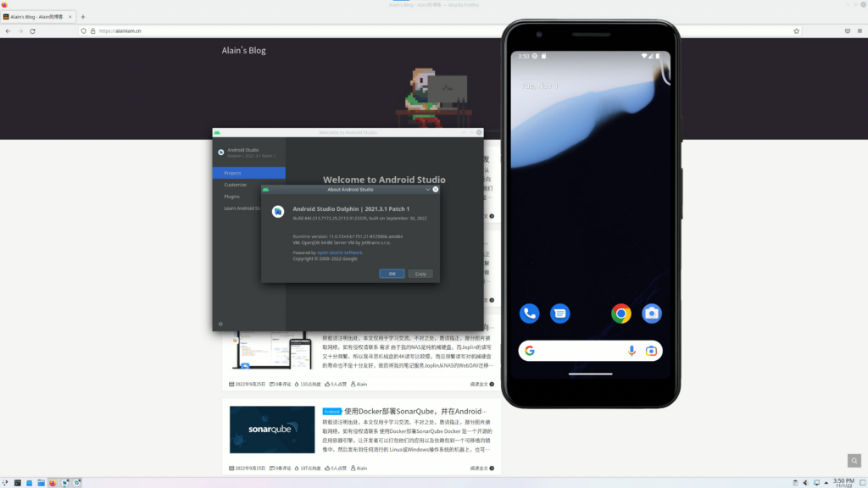Open the application launcher in the taskbar

coord(6,482)
